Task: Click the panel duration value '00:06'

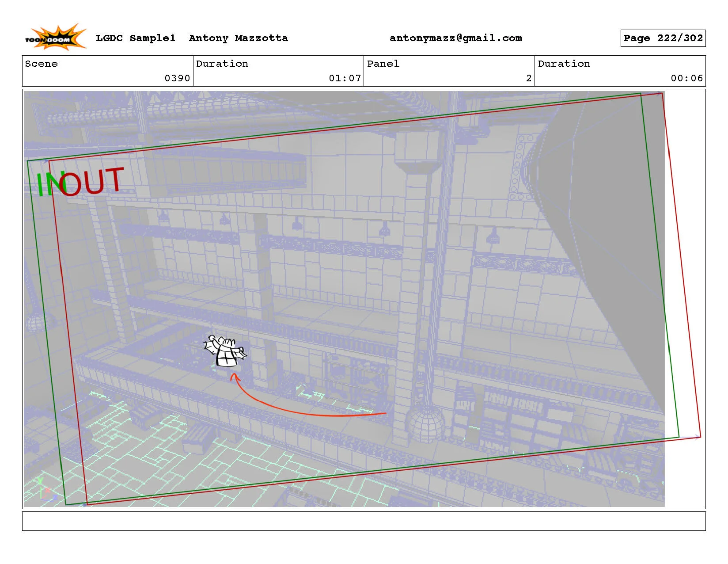Action: coord(687,78)
